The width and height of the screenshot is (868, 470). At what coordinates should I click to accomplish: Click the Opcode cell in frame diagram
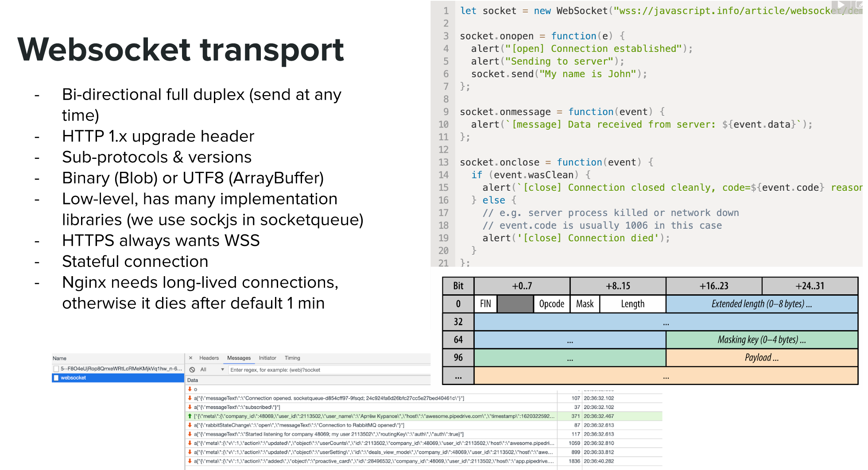(552, 304)
